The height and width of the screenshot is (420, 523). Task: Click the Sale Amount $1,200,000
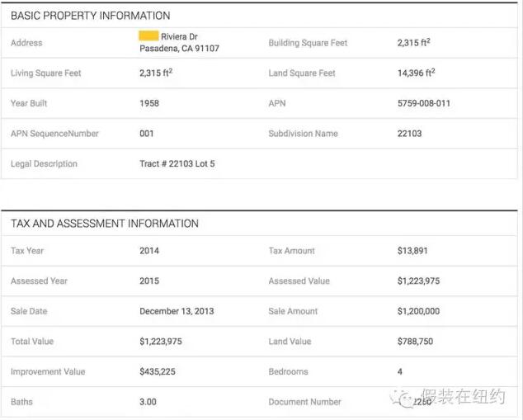coord(418,311)
